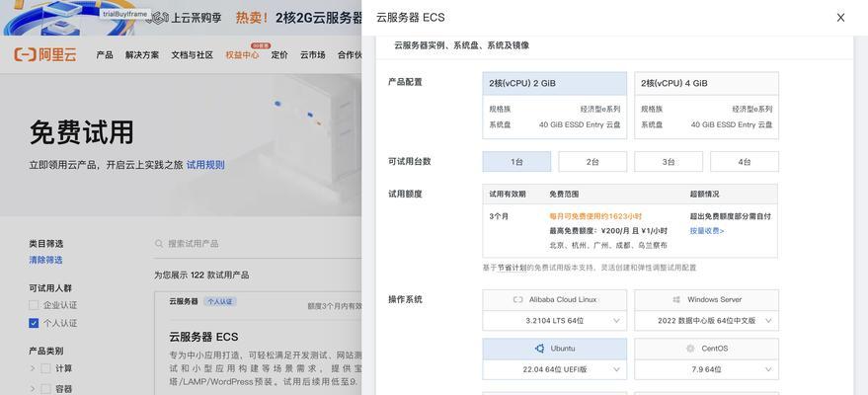Select the 2核(vCPU) 4 GiB configuration
Image resolution: width=868 pixels, height=395 pixels.
706,105
